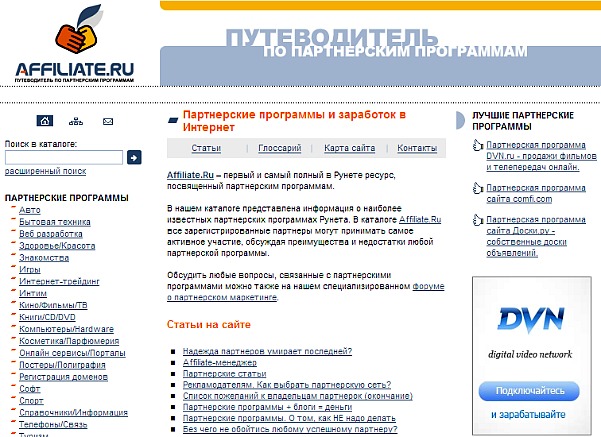This screenshot has width=601, height=437.
Task: Open DVN.ru partner program link
Action: (x=541, y=156)
